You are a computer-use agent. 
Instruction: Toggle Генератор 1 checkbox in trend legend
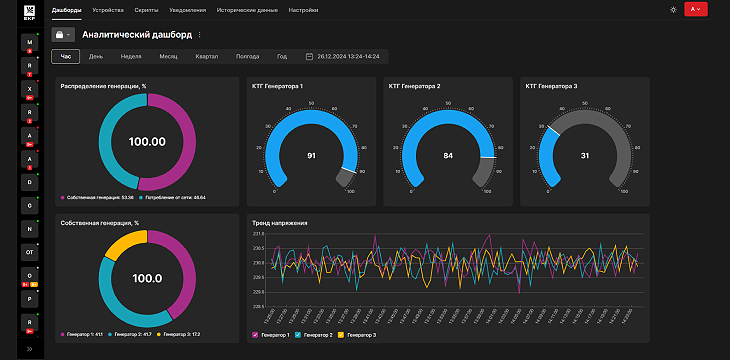coord(255,335)
